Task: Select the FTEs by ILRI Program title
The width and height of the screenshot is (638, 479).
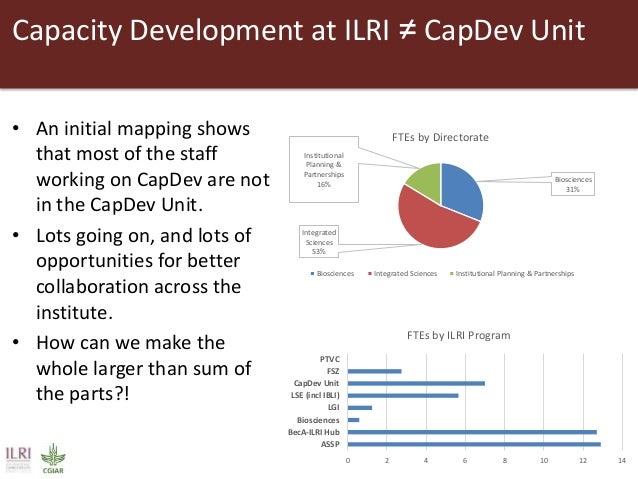Action: click(459, 335)
